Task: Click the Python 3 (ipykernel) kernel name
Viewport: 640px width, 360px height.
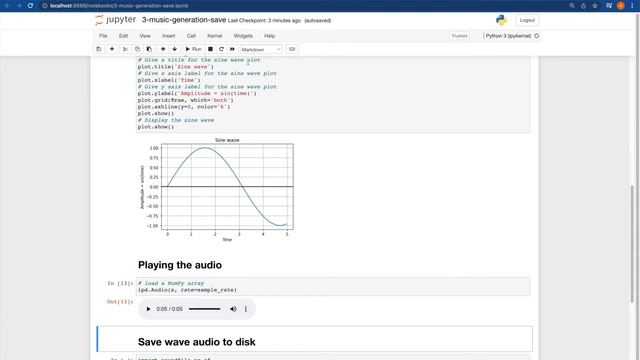Action: (508, 36)
